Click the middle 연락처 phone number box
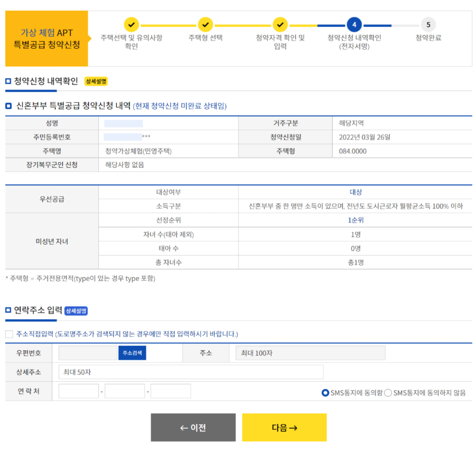 coord(125,391)
